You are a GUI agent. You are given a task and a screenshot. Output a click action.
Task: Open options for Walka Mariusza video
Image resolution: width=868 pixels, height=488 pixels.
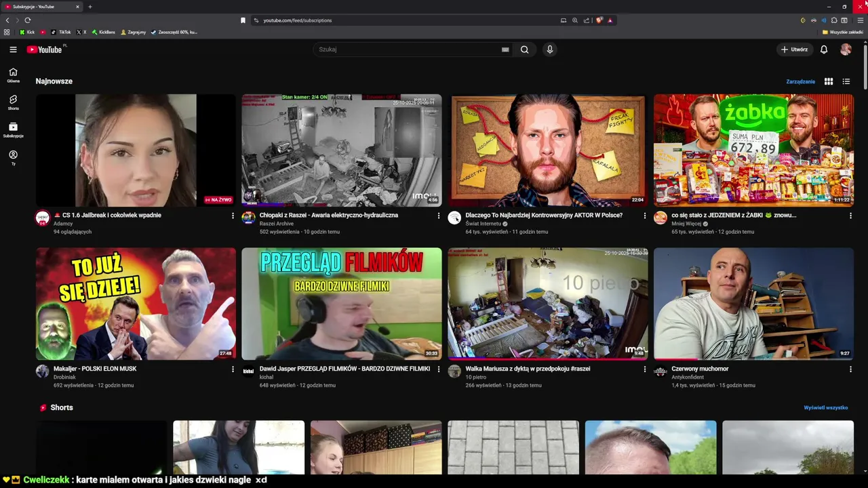(x=645, y=369)
